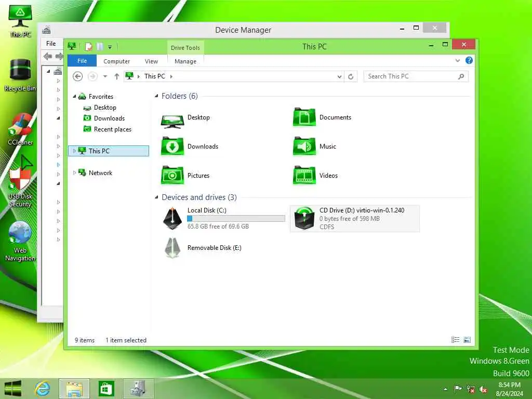Customize Quick Access Toolbar dropdown arrow
Screen dimensions: 532x399
point(110,47)
